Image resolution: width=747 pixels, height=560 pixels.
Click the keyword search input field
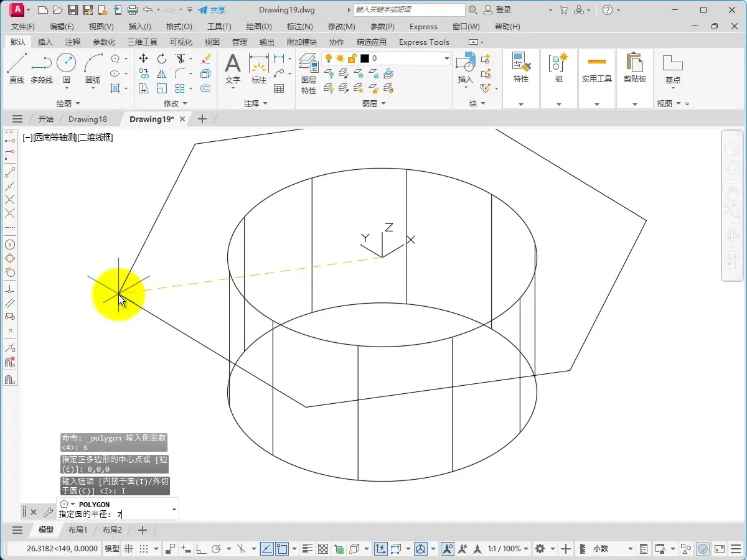tap(409, 10)
